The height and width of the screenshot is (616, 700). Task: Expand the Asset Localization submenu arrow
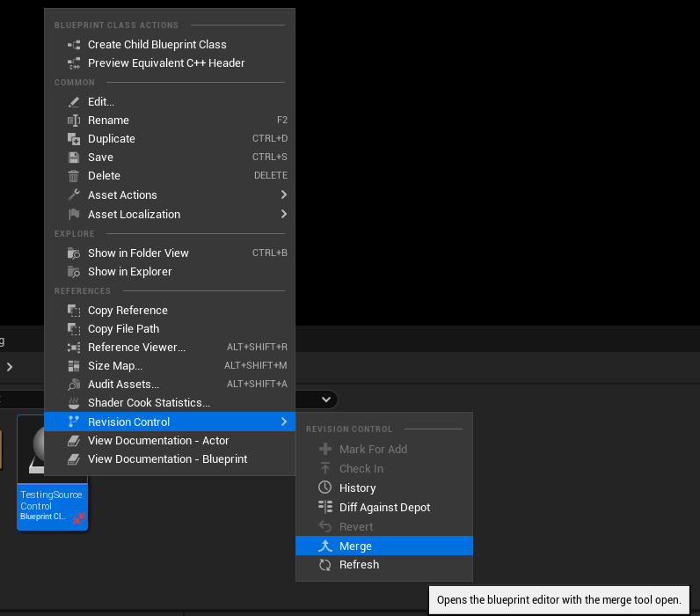click(283, 214)
